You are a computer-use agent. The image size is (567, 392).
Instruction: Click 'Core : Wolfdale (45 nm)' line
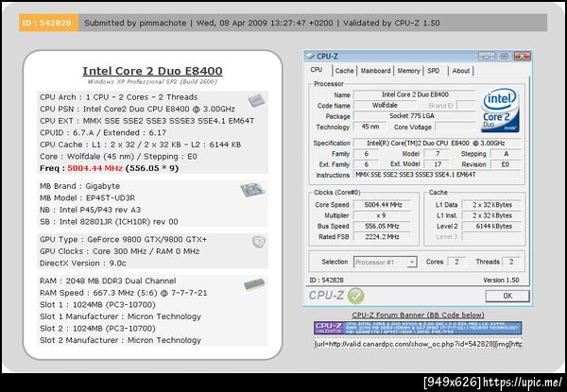tap(119, 157)
